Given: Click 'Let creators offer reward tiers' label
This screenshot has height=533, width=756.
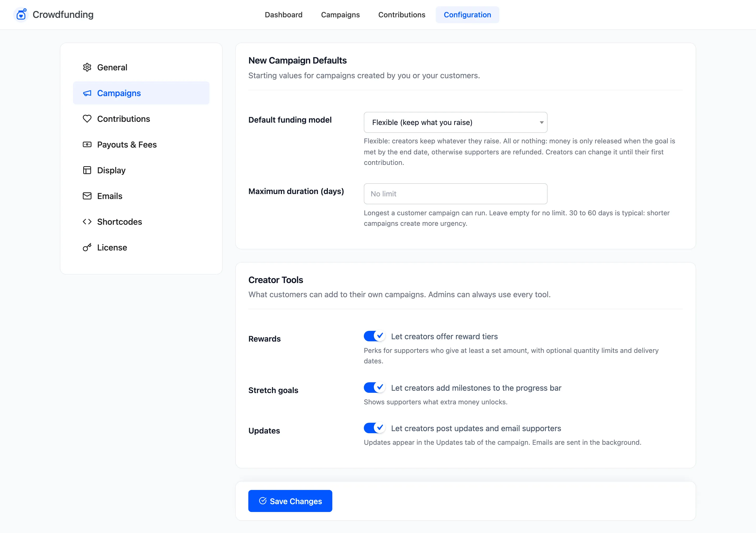Looking at the screenshot, I should [x=444, y=336].
